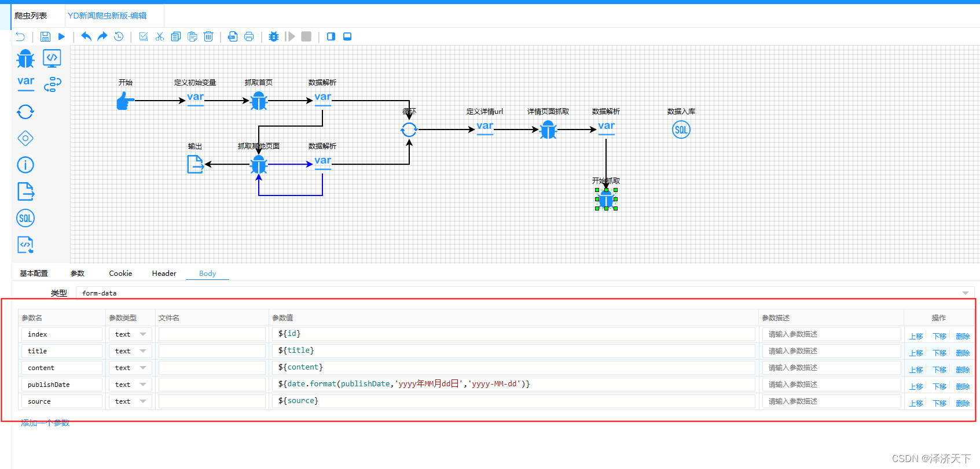Open the 类型 form-data dropdown

[524, 293]
